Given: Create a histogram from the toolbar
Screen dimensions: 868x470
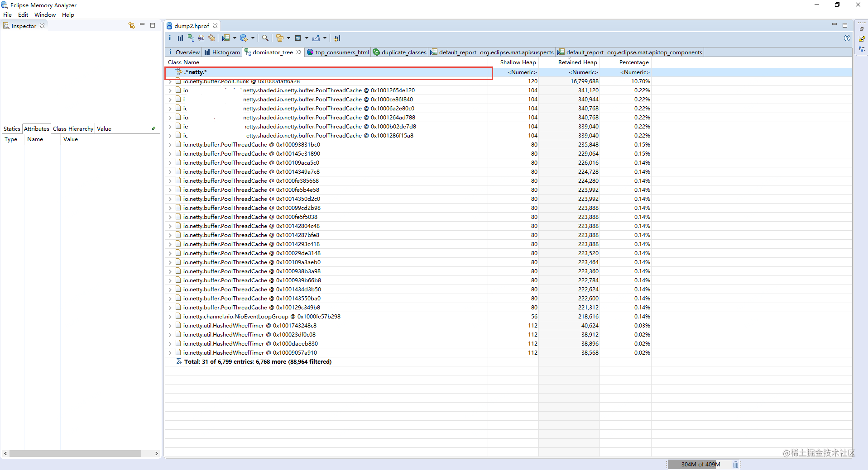Looking at the screenshot, I should [x=180, y=38].
